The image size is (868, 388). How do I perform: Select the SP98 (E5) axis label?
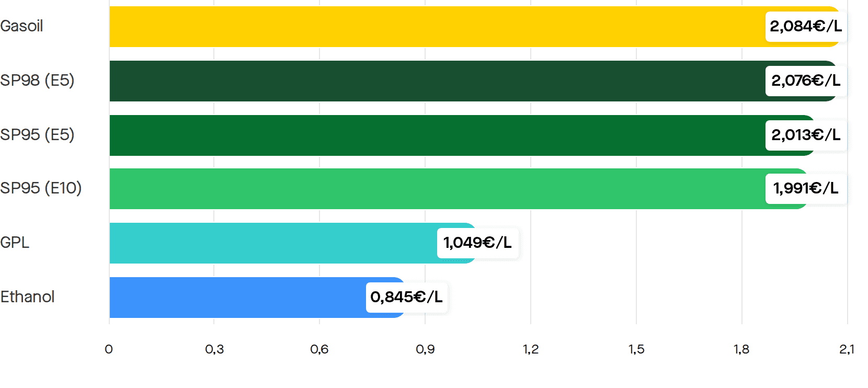[37, 81]
